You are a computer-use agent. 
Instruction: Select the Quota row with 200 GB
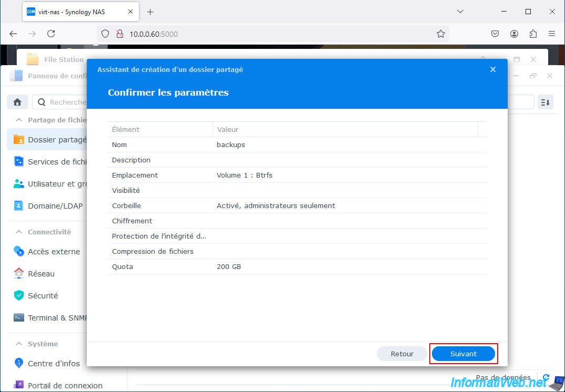click(297, 267)
